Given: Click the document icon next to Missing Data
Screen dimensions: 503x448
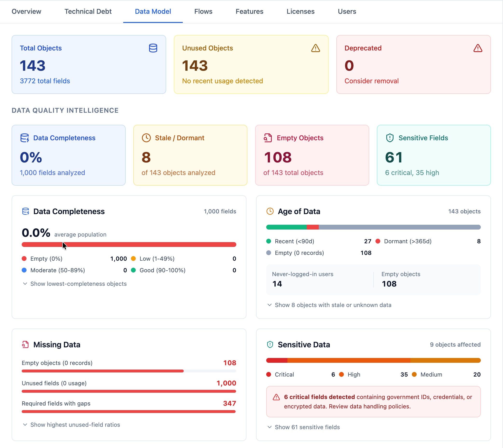Looking at the screenshot, I should click(x=25, y=344).
